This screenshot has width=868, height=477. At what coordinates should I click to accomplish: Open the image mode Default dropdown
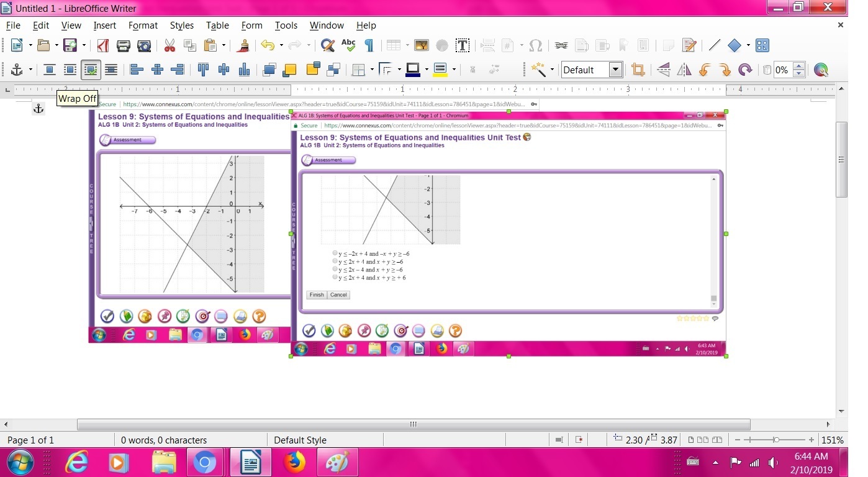click(x=615, y=70)
